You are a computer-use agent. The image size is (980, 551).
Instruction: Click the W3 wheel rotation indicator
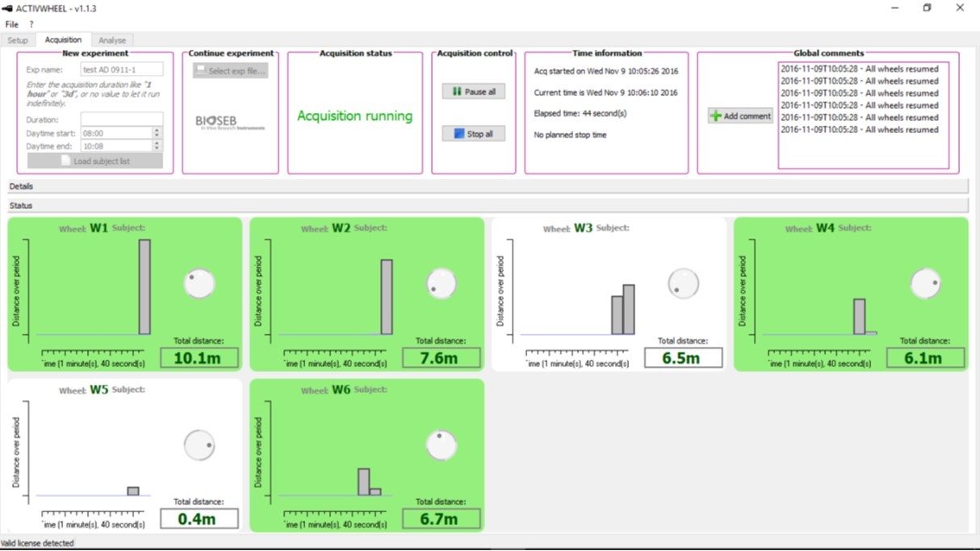(x=684, y=284)
